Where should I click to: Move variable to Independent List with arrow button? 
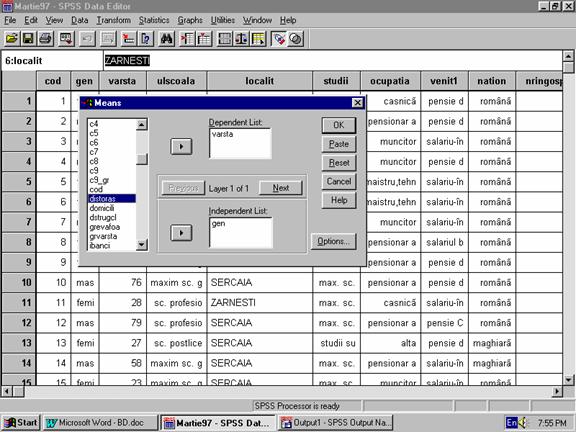pos(181,233)
